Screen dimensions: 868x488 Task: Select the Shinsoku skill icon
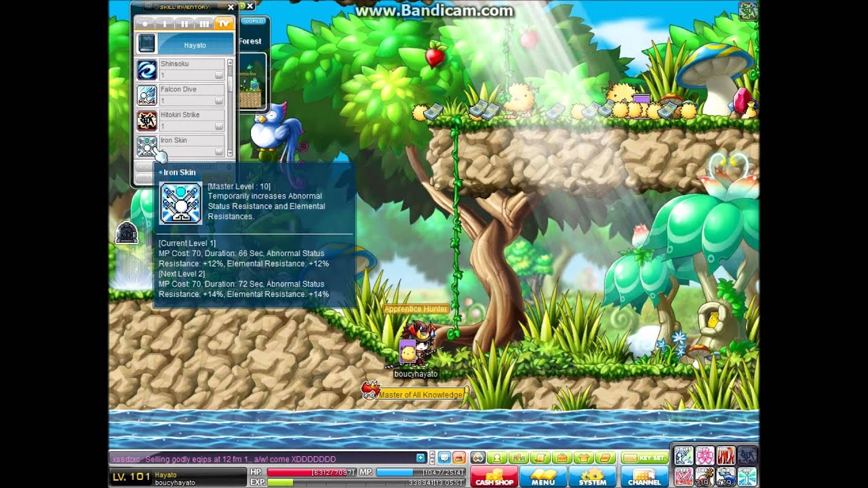coord(146,70)
